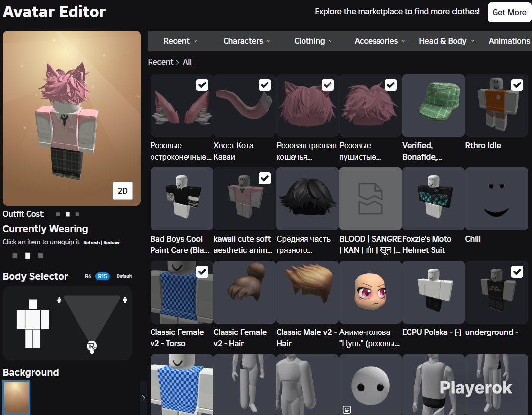Select the pink pointed ears item thumbnail
The width and height of the screenshot is (532, 415).
pos(181,105)
